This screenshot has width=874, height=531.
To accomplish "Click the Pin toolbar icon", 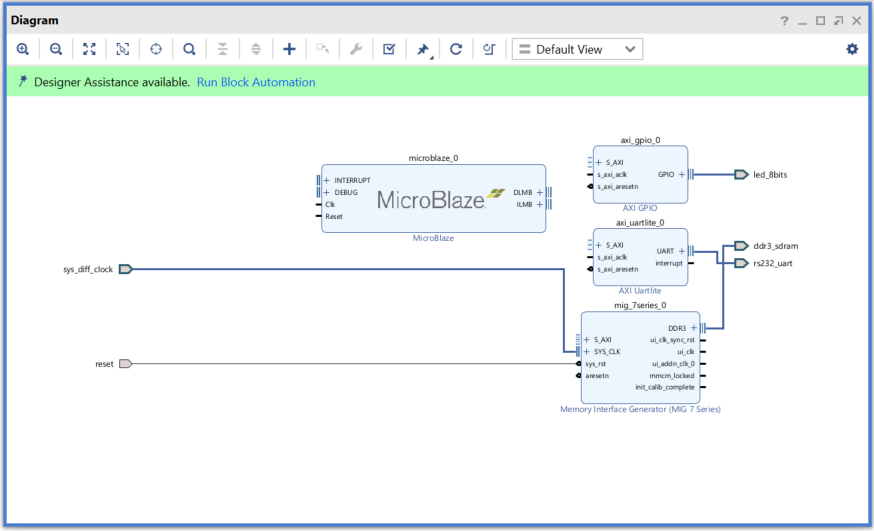I will (423, 50).
